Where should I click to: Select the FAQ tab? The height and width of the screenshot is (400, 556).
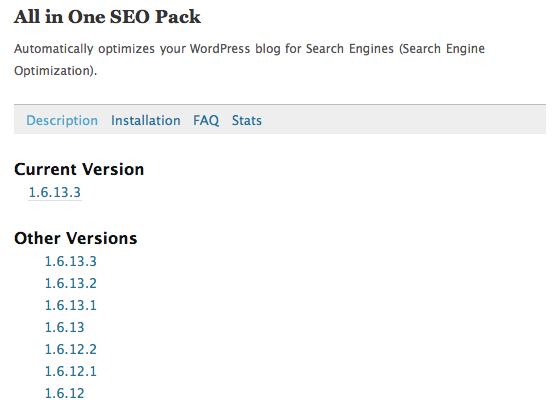pos(206,121)
